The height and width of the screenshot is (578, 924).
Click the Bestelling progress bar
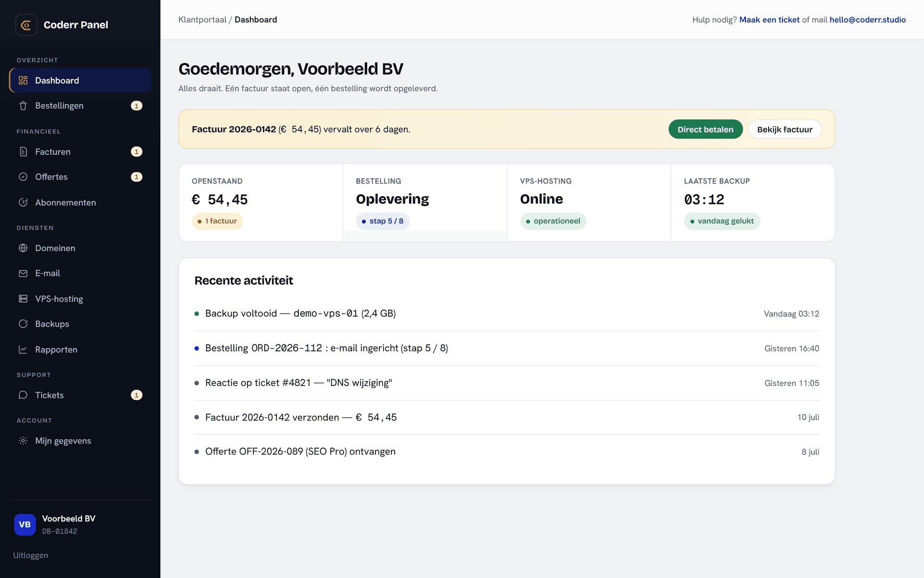click(425, 236)
